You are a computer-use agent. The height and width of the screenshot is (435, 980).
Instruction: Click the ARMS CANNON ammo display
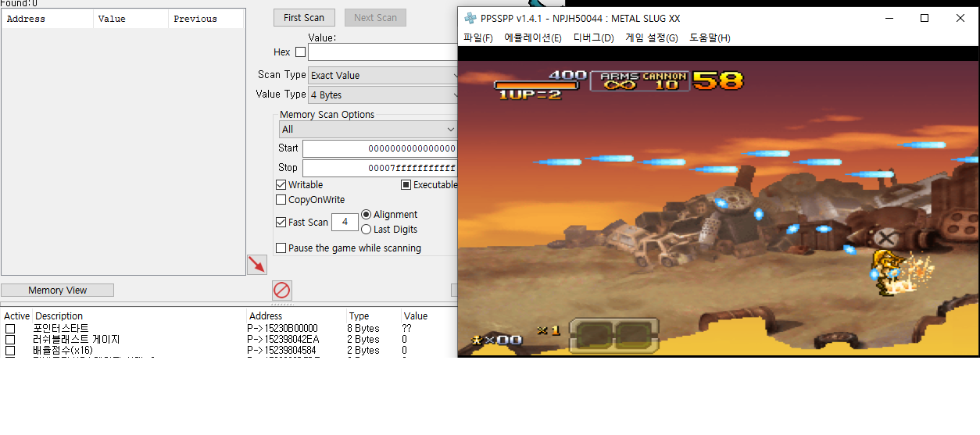point(640,80)
